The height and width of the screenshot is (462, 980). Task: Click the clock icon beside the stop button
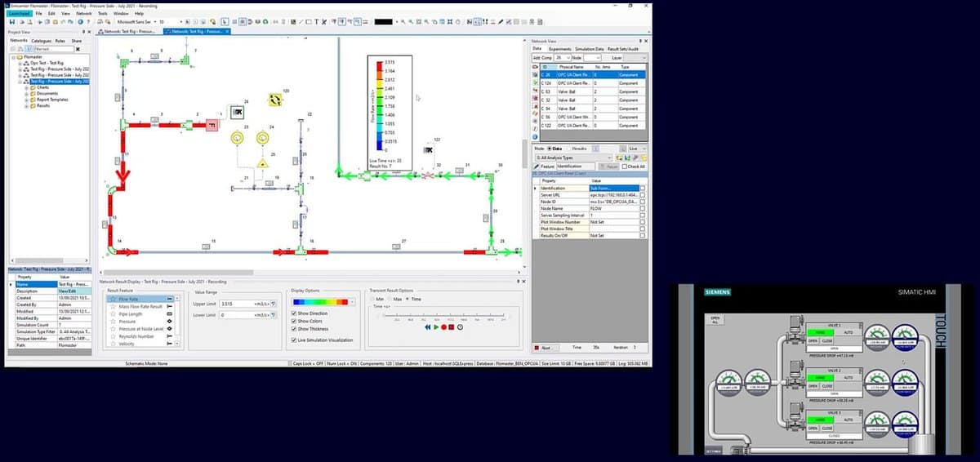tap(460, 327)
